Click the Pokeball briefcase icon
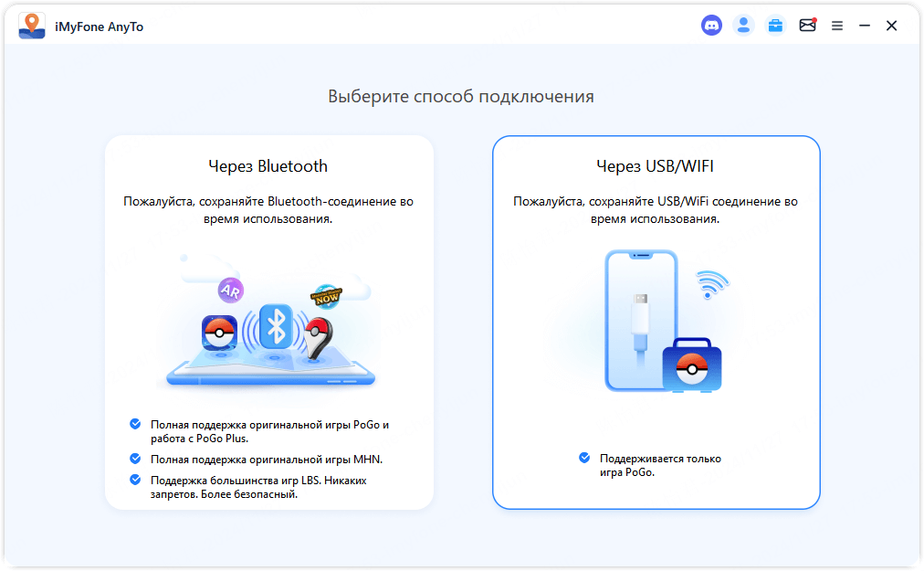 [692, 365]
